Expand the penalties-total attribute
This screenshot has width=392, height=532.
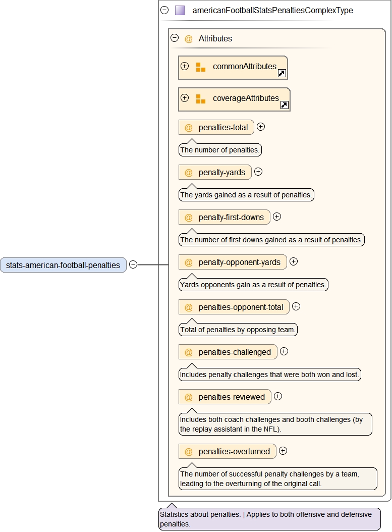tap(261, 127)
